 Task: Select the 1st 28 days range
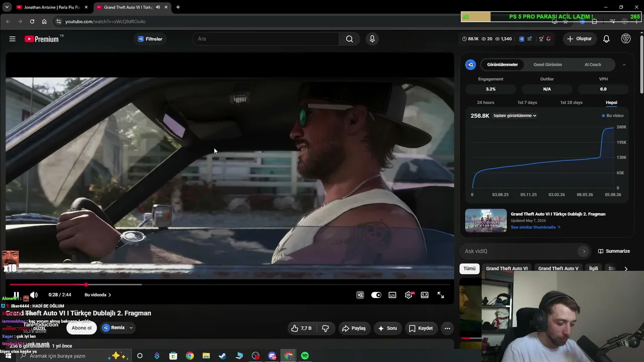572,103
